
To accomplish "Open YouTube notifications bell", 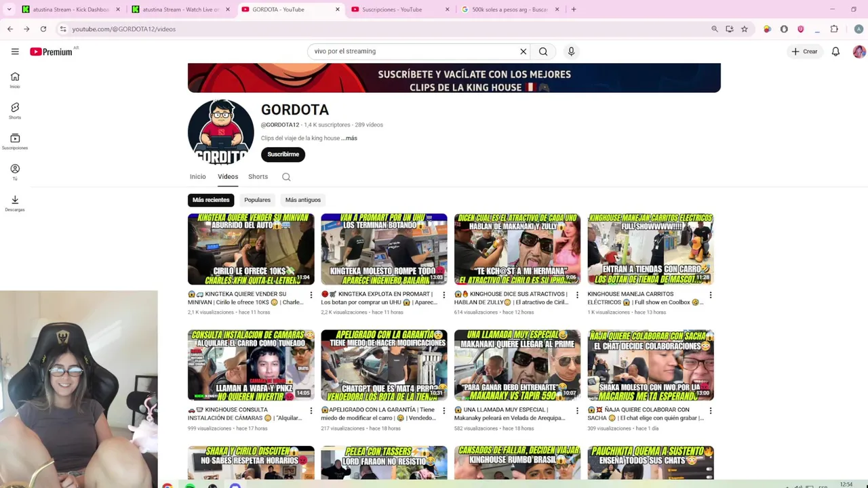I will pyautogui.click(x=835, y=52).
